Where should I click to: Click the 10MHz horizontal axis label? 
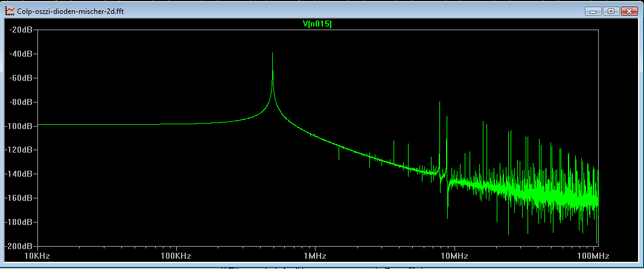click(454, 256)
